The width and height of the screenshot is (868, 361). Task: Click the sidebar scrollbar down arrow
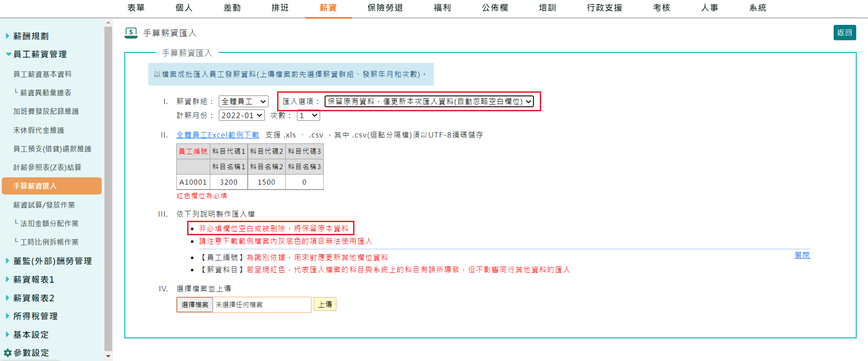pyautogui.click(x=108, y=356)
